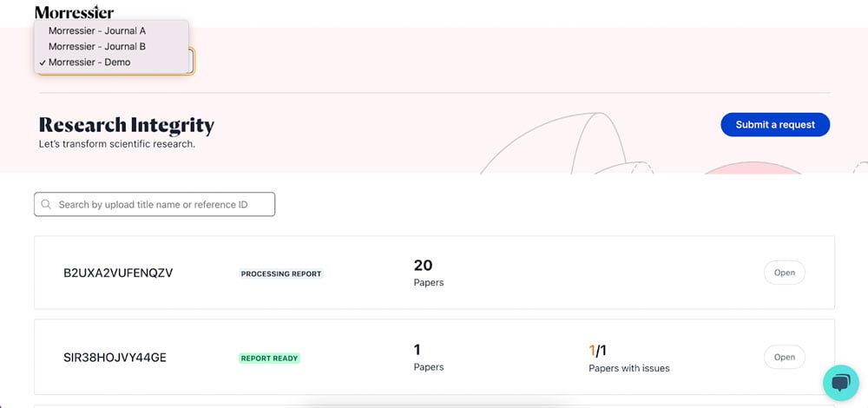This screenshot has width=868, height=408.
Task: Click reference ID SIR38HOJVY44GE
Action: pos(115,358)
